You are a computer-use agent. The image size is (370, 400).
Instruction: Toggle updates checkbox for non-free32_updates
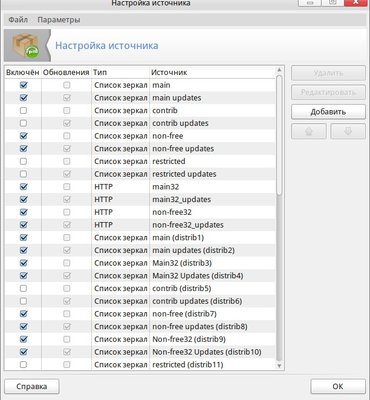(67, 225)
